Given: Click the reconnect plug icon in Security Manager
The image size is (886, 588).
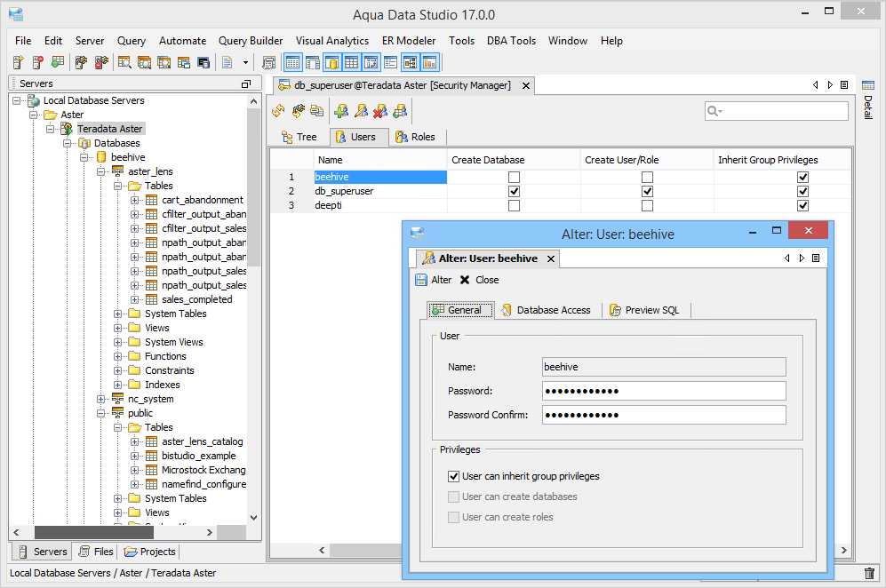Looking at the screenshot, I should (299, 111).
